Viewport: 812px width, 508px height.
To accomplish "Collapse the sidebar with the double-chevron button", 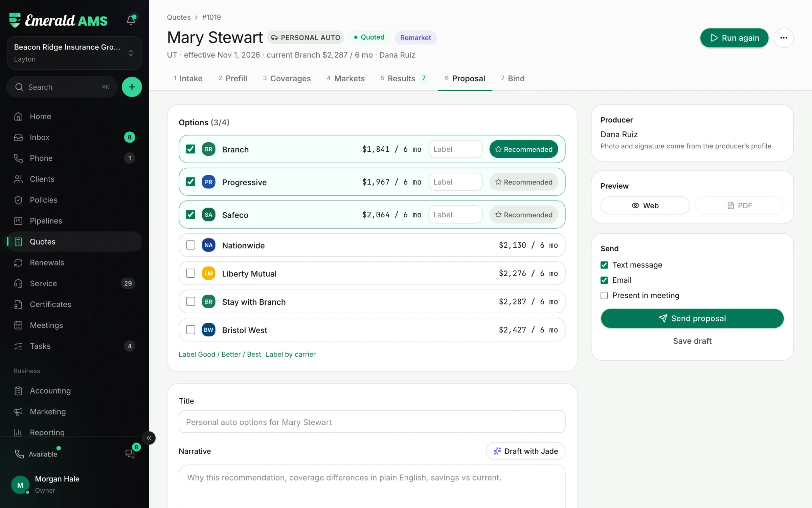I will point(149,438).
